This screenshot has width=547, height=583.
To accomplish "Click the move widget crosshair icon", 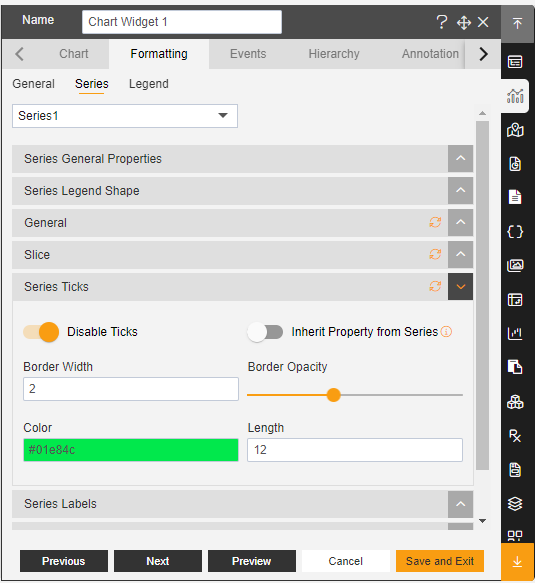I will (463, 23).
